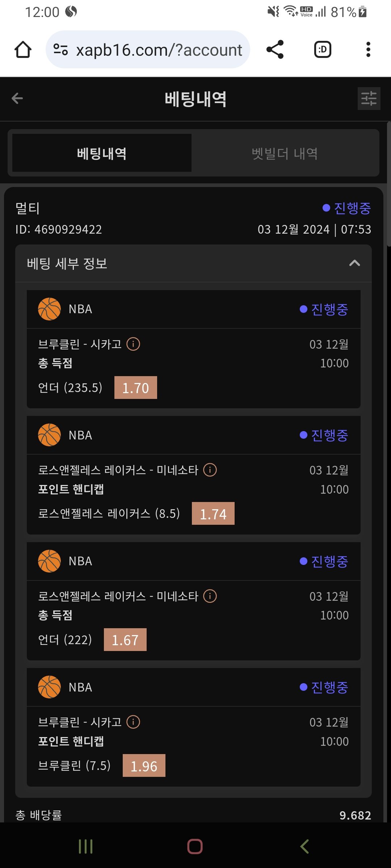The width and height of the screenshot is (391, 868).
Task: Select the 베팅내역 tab
Action: click(x=102, y=153)
